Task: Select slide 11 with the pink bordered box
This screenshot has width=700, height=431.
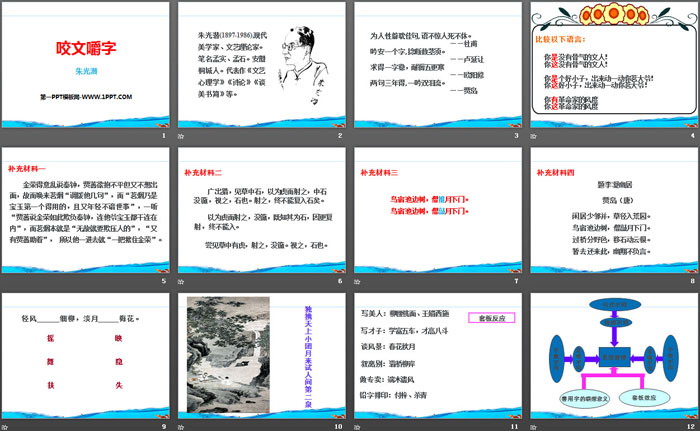Action: click(438, 356)
